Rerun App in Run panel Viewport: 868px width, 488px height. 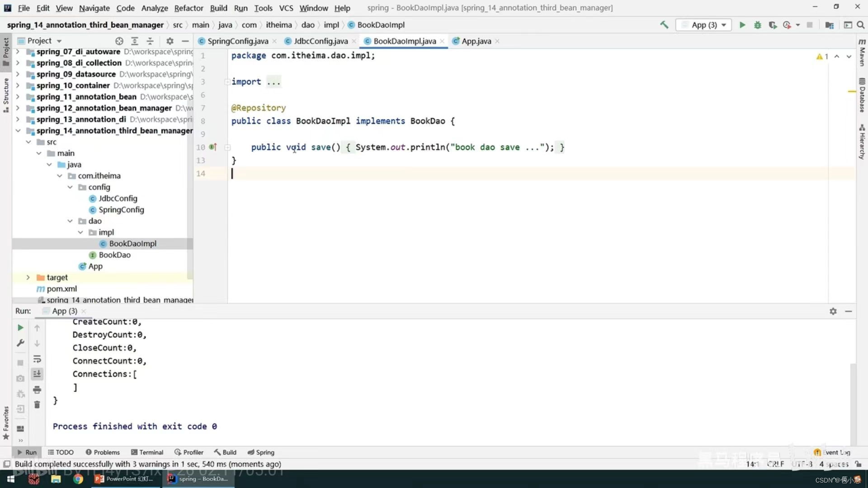tap(20, 328)
